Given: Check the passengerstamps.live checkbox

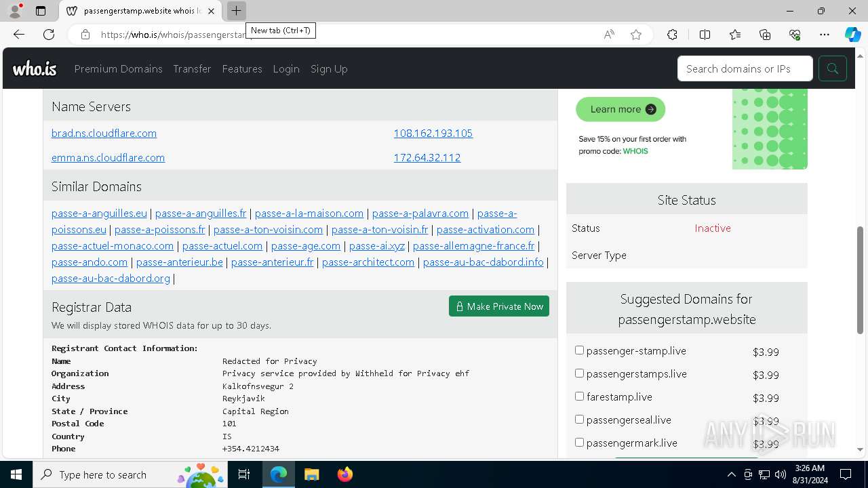Looking at the screenshot, I should (x=579, y=373).
